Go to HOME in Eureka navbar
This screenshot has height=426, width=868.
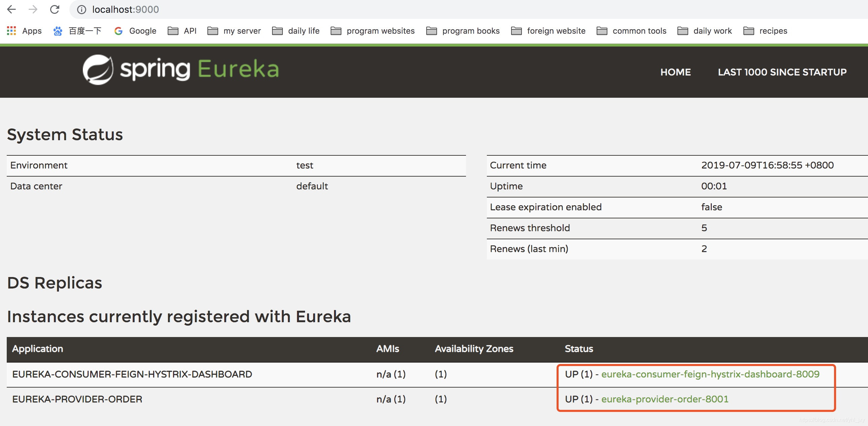[675, 72]
